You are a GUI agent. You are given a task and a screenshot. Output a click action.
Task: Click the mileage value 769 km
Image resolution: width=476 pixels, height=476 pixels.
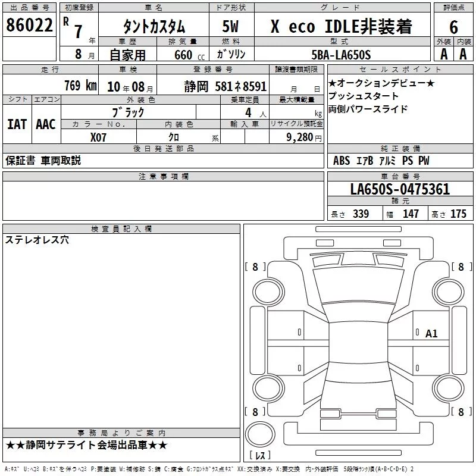[x=80, y=85]
